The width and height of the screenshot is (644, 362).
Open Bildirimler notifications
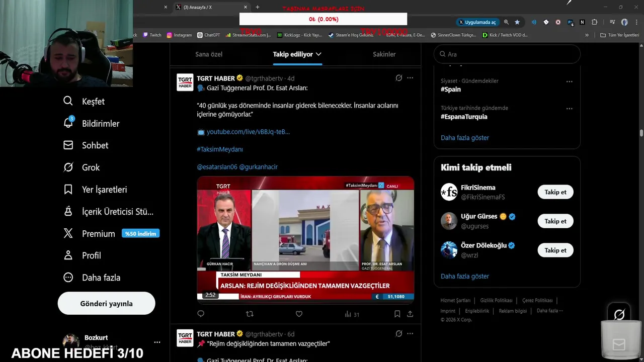point(91,123)
